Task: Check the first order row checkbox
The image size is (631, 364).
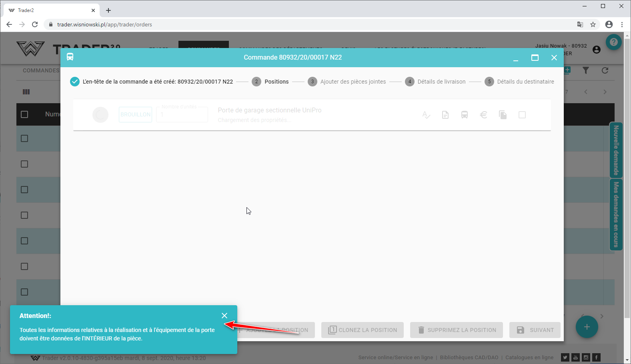Action: click(24, 138)
